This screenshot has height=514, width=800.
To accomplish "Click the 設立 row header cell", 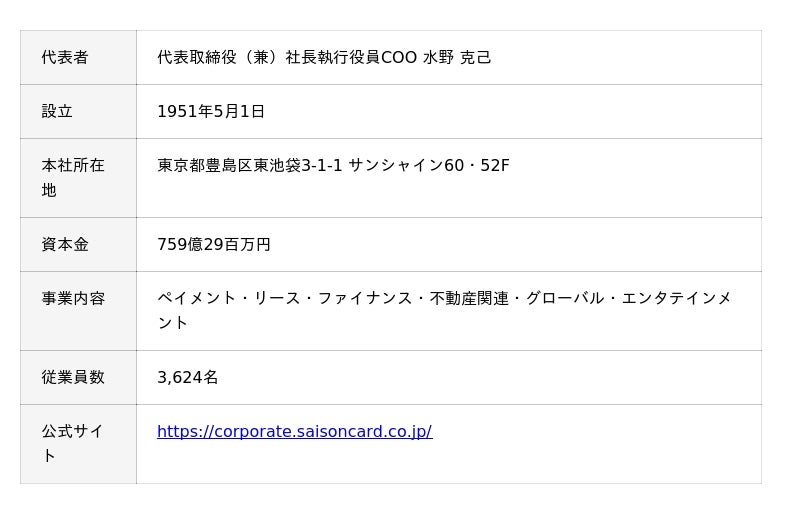I will tap(78, 112).
